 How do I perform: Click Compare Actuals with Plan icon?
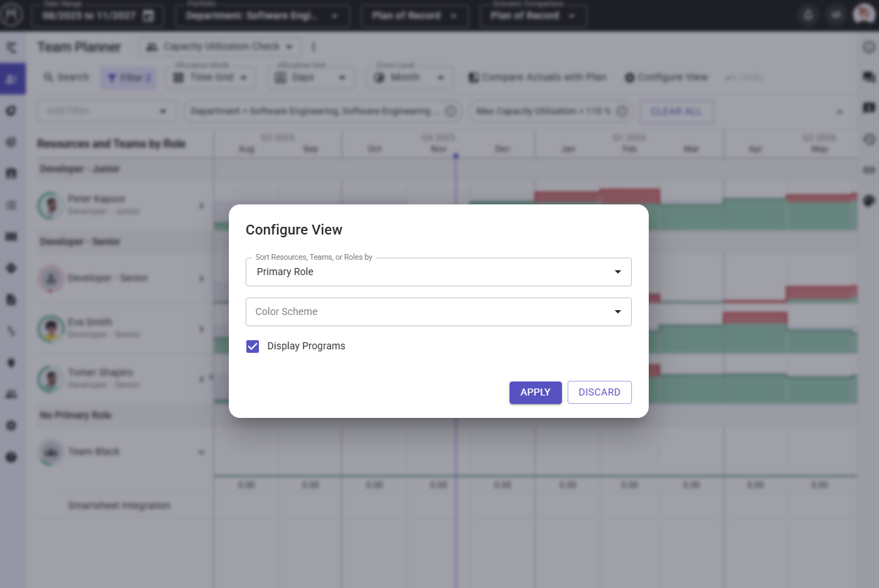click(473, 78)
